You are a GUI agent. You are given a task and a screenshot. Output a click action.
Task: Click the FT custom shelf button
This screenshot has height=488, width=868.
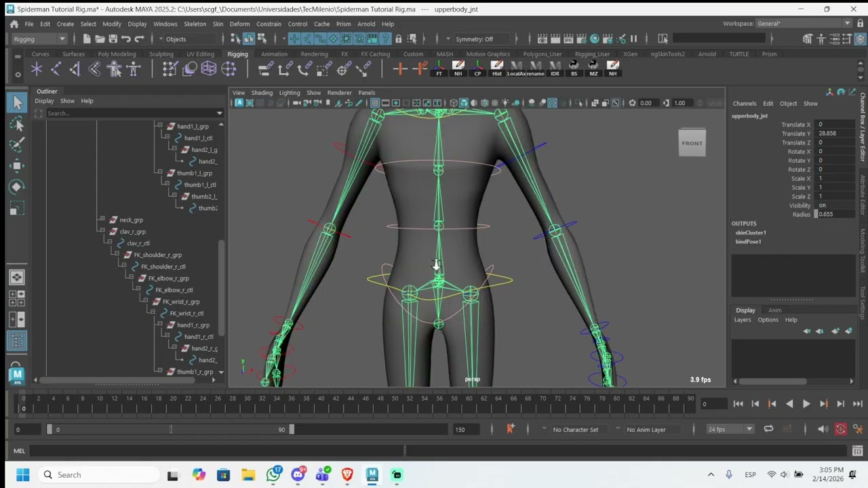(x=439, y=68)
